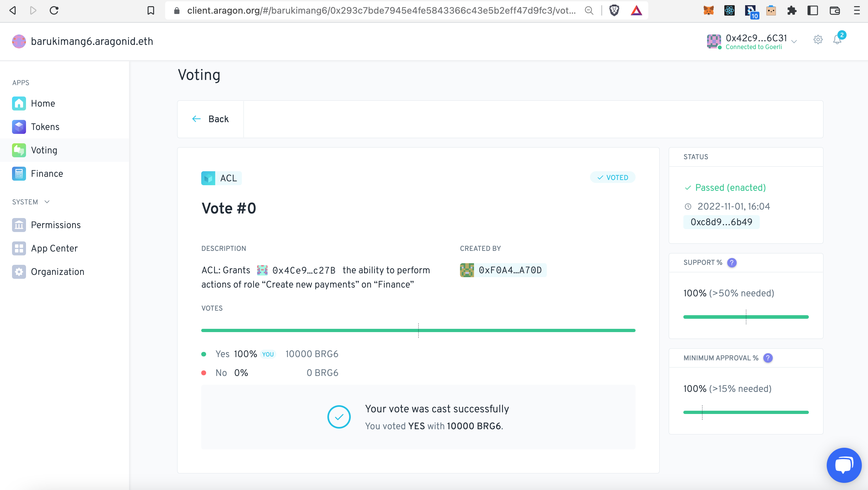Click the Vote #0 heading

click(229, 209)
